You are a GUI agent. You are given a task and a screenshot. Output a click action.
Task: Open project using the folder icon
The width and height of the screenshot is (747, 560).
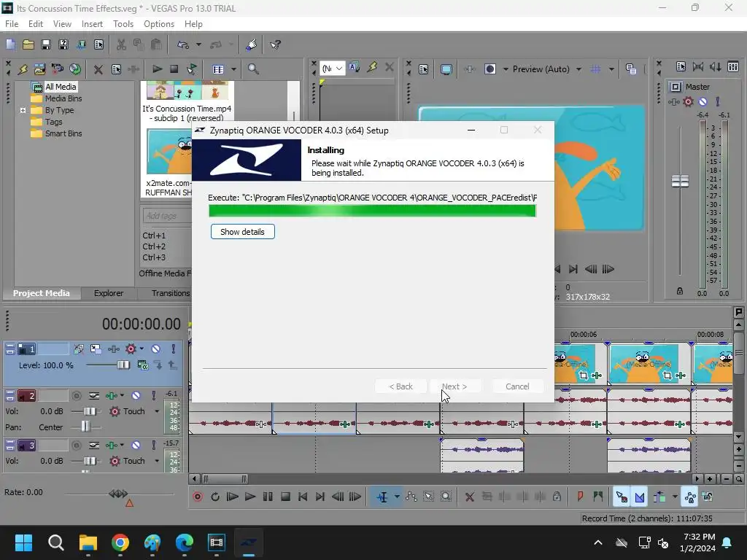pos(28,44)
